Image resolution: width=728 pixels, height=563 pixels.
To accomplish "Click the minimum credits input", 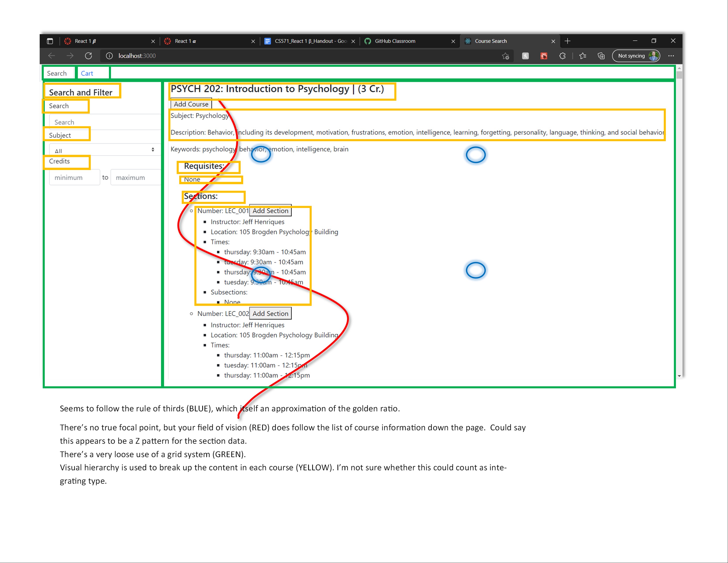I will coord(74,178).
